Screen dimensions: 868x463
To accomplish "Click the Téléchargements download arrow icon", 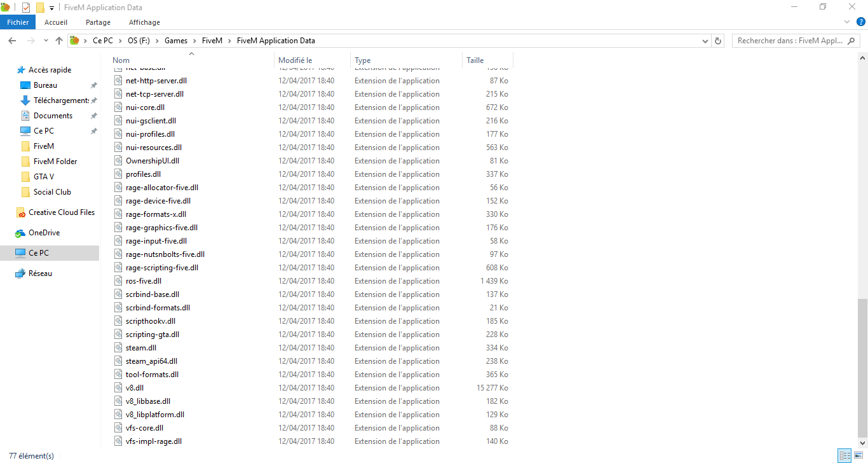I will point(25,100).
